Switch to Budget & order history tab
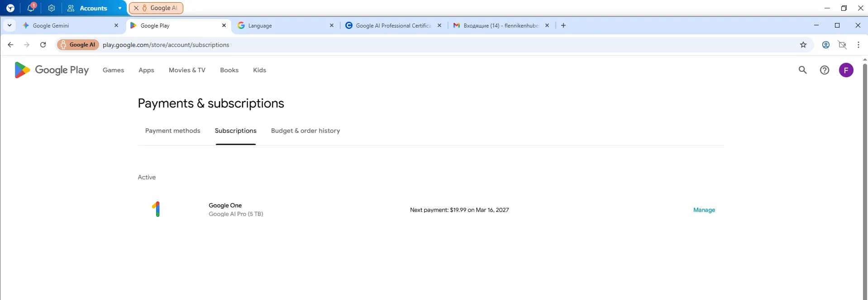 click(305, 131)
